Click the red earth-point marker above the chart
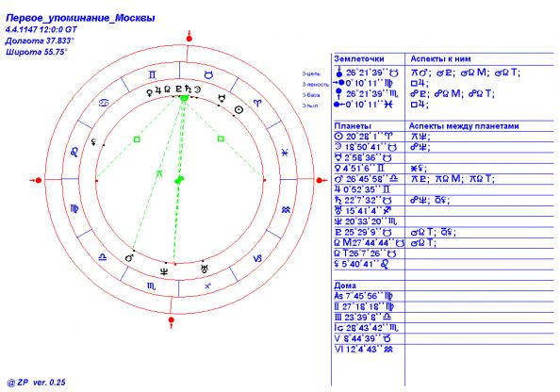 coord(189,37)
